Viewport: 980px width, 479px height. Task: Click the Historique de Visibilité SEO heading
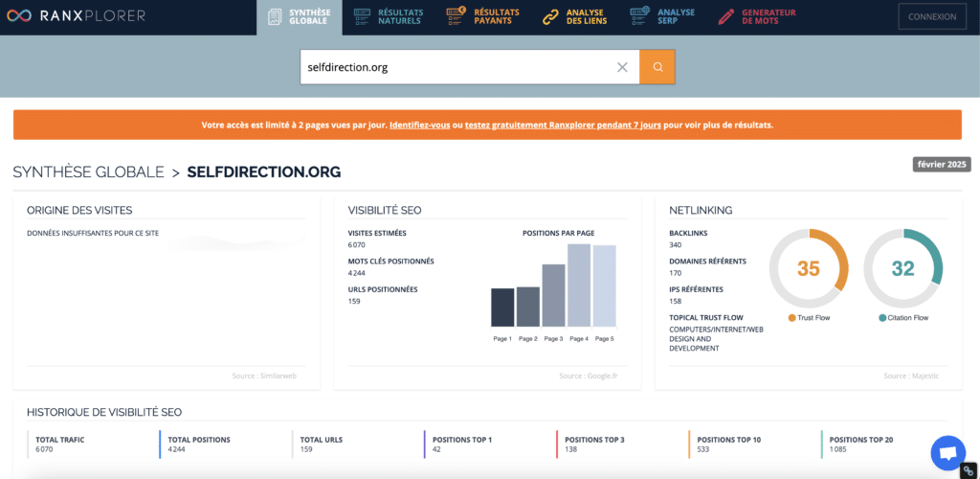click(x=104, y=412)
